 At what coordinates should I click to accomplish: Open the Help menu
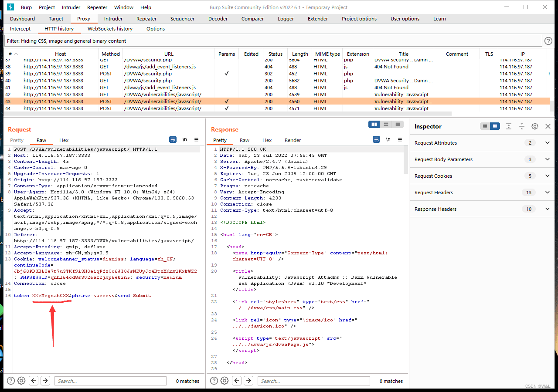click(146, 7)
